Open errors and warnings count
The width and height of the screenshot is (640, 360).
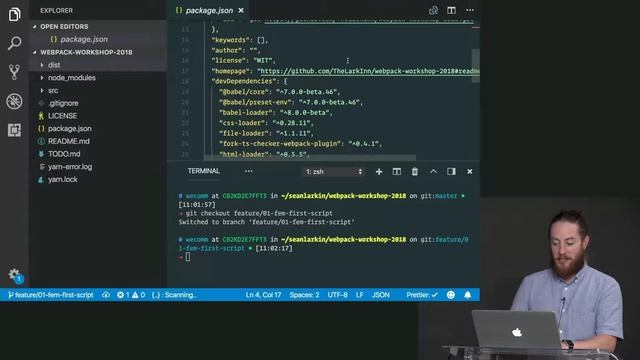tap(131, 295)
